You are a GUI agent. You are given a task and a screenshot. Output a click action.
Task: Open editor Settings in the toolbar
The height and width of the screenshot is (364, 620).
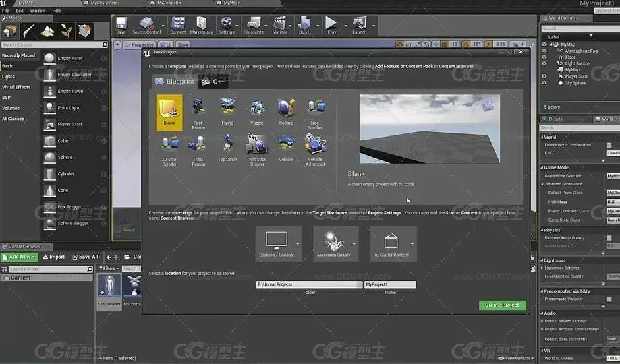point(227,26)
